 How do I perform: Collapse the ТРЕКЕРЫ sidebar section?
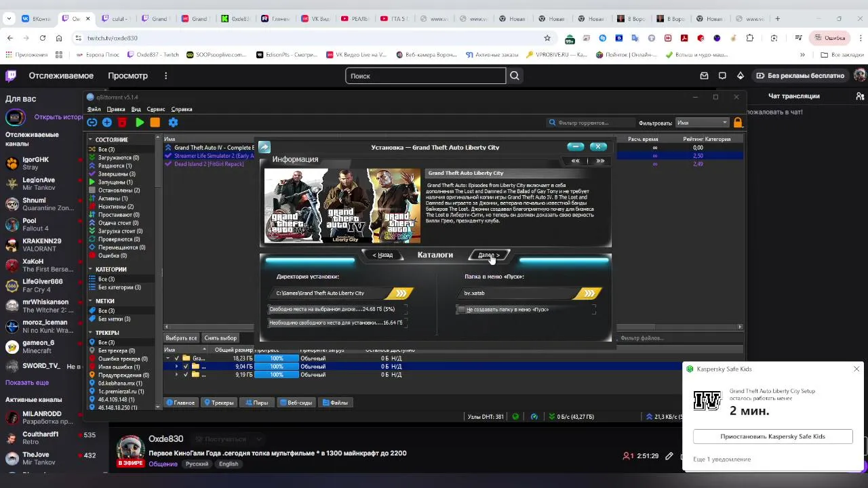click(x=91, y=333)
